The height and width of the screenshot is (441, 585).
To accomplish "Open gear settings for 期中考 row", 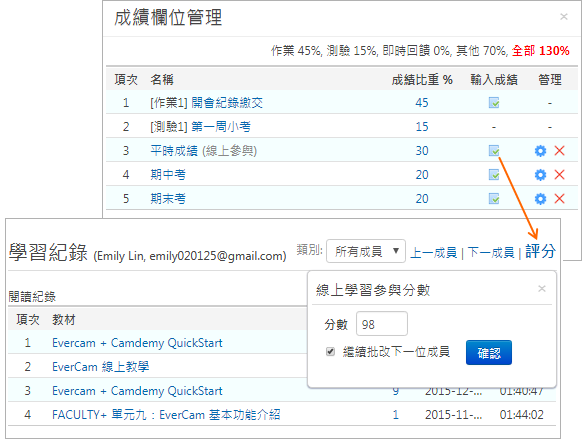I will (540, 175).
